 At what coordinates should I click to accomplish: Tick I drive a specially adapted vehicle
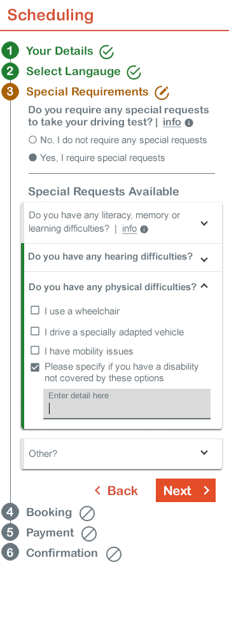35,331
